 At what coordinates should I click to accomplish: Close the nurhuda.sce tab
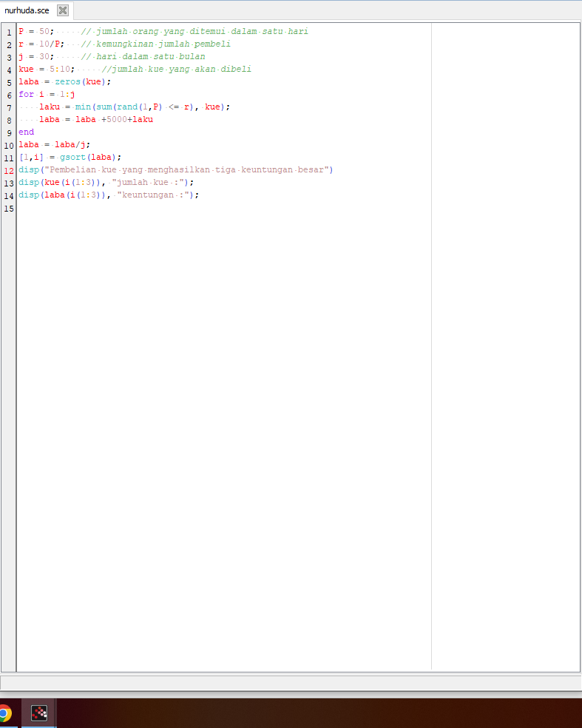click(63, 10)
